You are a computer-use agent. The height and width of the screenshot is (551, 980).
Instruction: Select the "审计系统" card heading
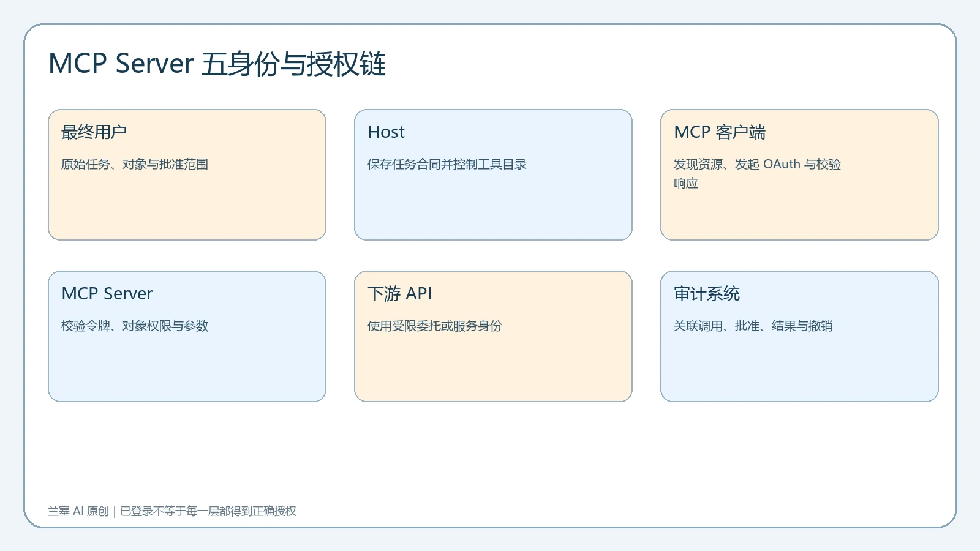(707, 294)
